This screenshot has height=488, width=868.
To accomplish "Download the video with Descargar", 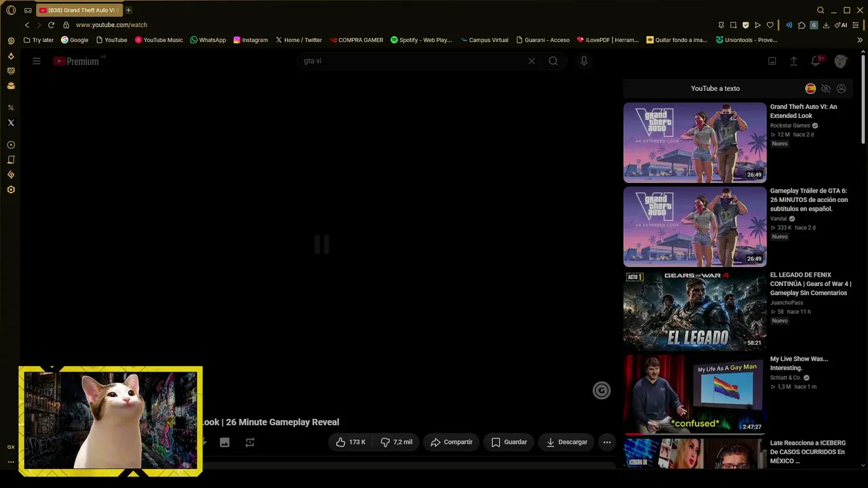I will pos(567,442).
